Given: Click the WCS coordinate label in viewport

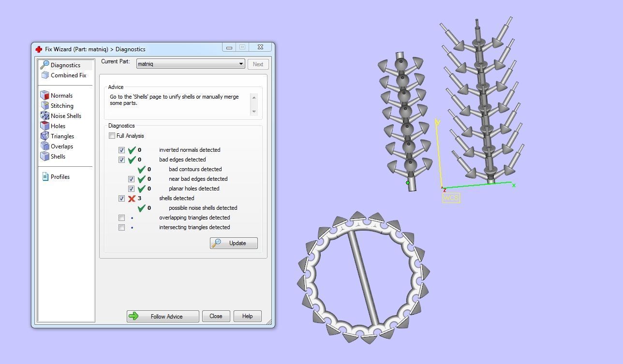Looking at the screenshot, I should (x=451, y=198).
